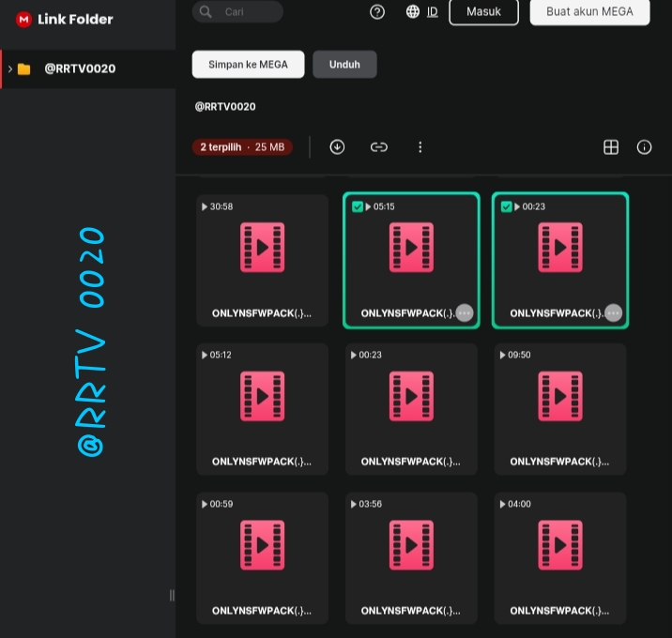Click the MEGA logo icon
The width and height of the screenshot is (672, 638).
[23, 20]
